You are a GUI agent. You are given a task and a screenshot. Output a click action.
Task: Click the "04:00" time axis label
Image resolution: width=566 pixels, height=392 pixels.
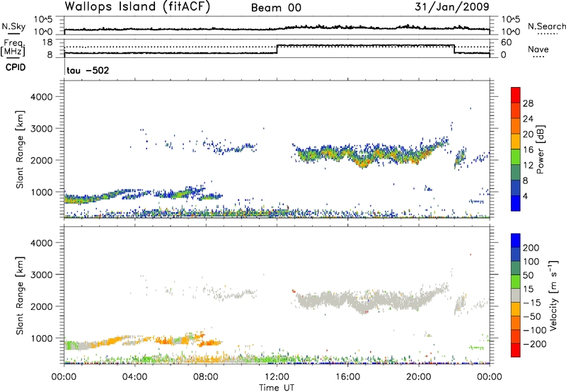[x=134, y=377]
